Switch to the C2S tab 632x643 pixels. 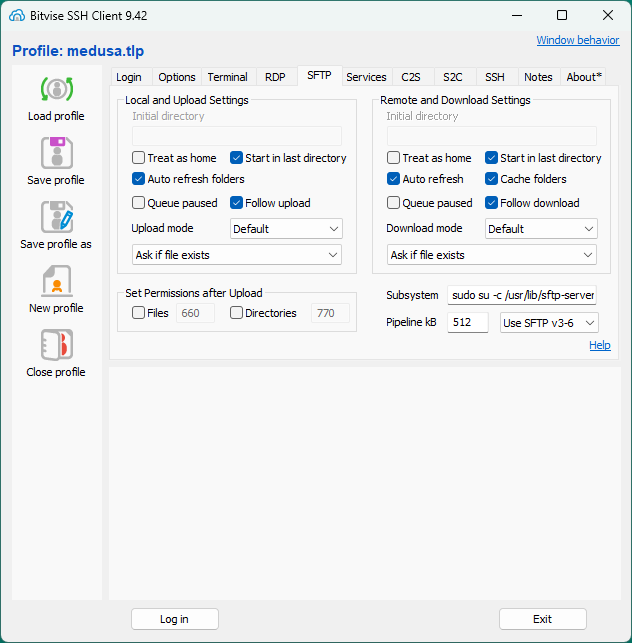pos(411,77)
